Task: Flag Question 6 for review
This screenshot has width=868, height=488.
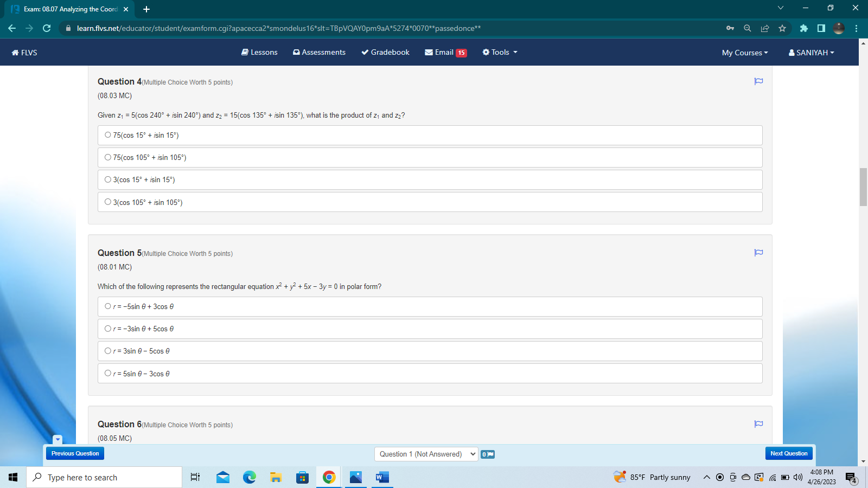Action: click(x=758, y=424)
